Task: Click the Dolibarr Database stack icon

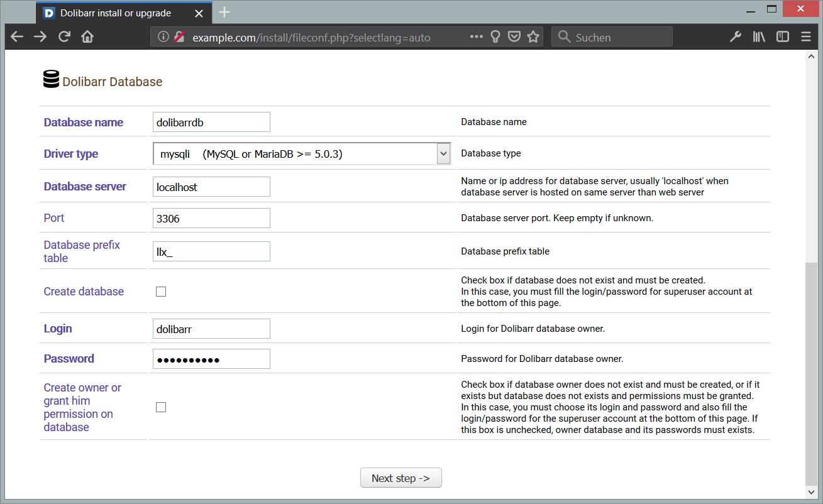Action: pos(51,79)
